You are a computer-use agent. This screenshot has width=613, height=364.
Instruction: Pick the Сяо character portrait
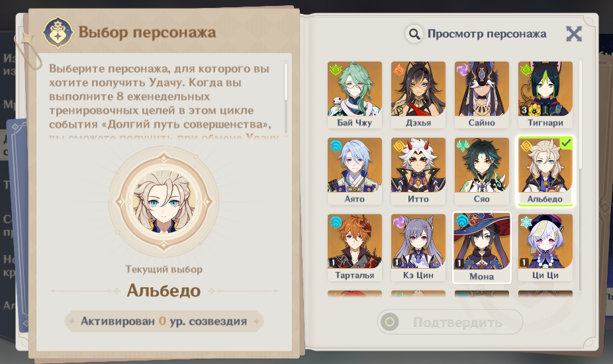482,171
